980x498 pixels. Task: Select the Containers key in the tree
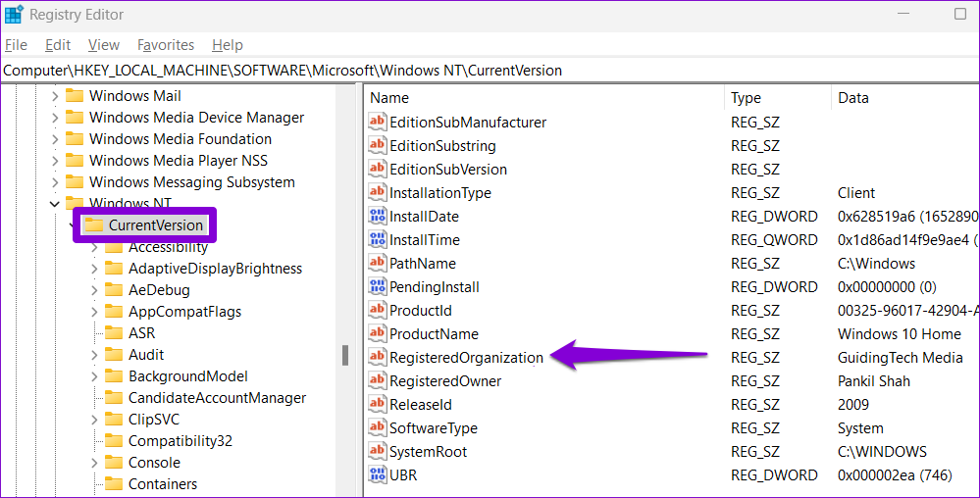pyautogui.click(x=162, y=484)
